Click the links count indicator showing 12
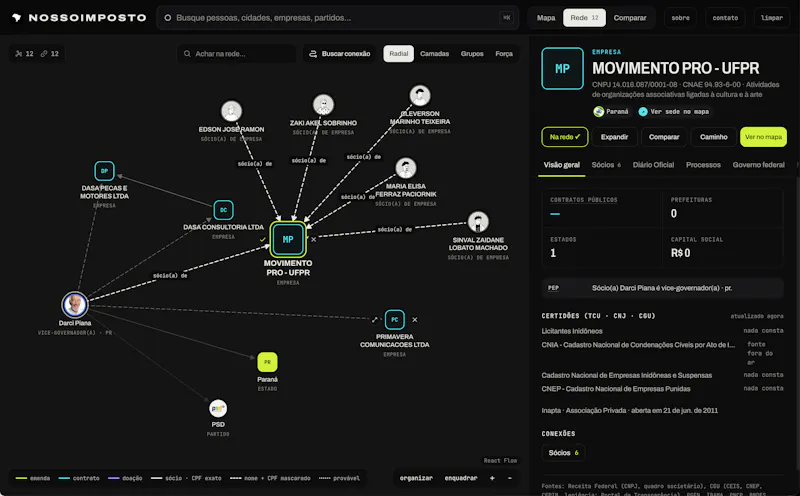 (50, 54)
